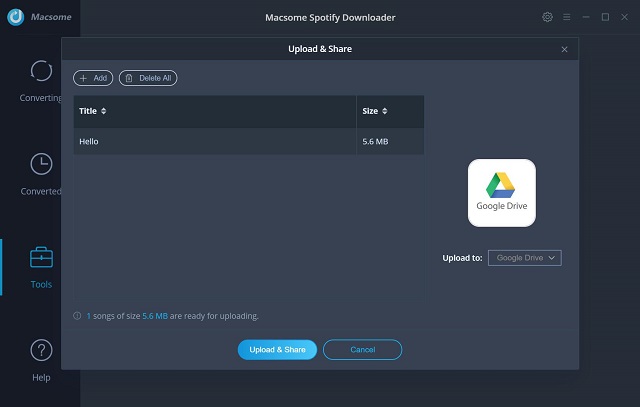The image size is (640, 407).
Task: Open the hamburger menu in title bar
Action: 567,17
